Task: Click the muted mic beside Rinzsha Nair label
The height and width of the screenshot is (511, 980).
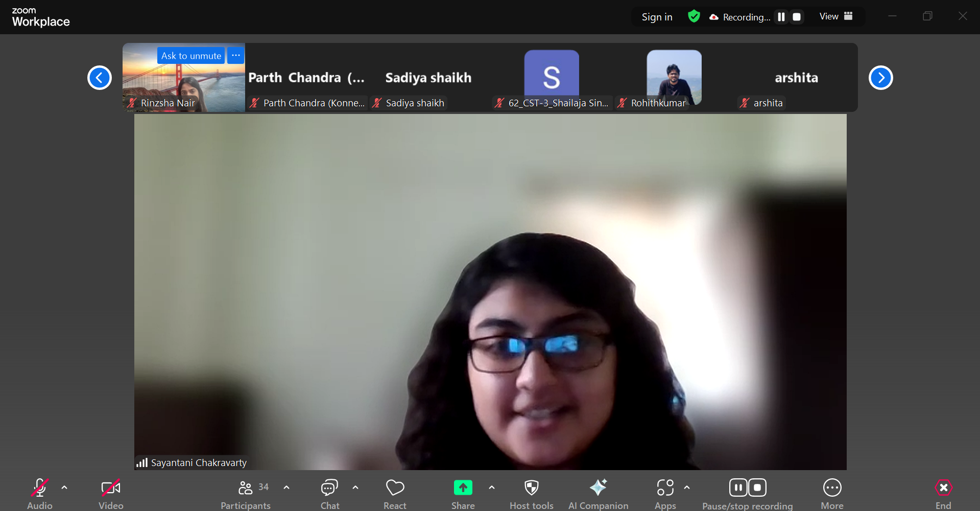Action: point(132,103)
